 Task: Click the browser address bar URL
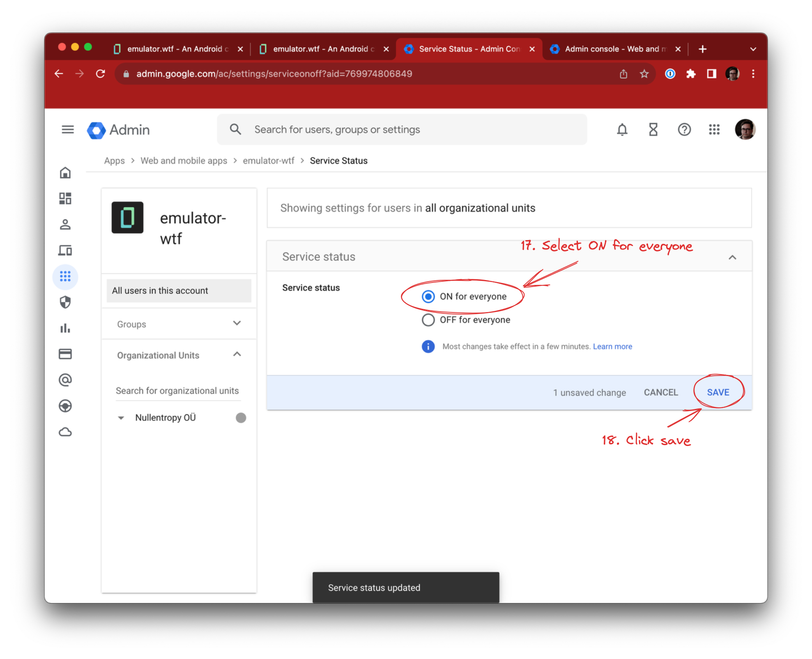274,74
